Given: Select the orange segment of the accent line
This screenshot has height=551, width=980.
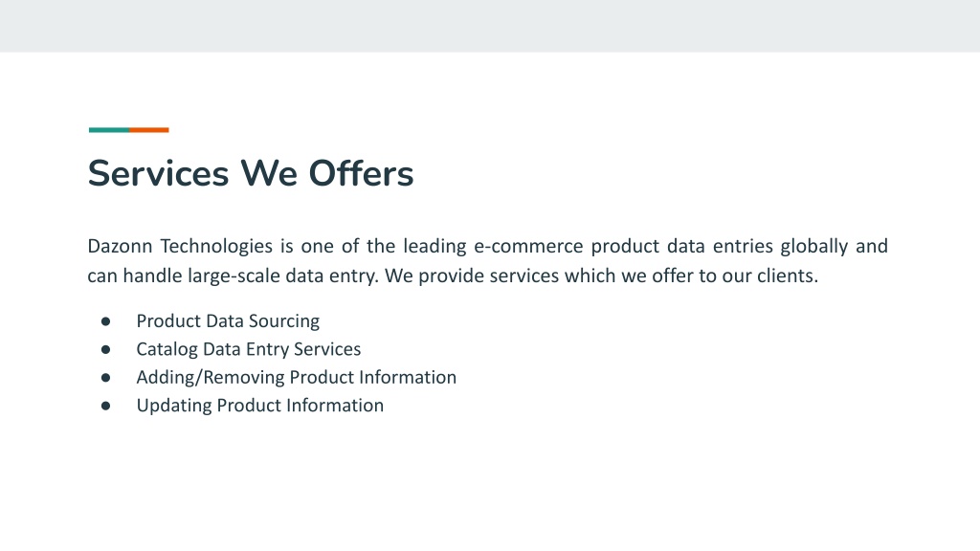Looking at the screenshot, I should (x=149, y=130).
